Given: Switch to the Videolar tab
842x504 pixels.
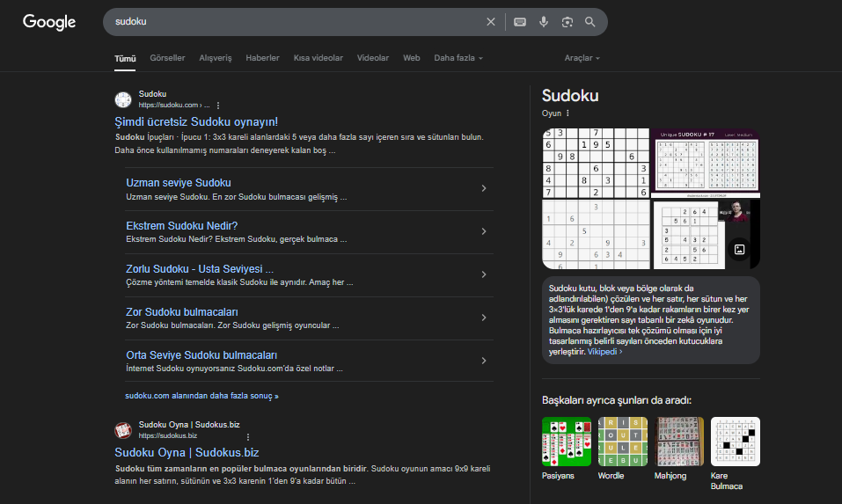Looking at the screenshot, I should pyautogui.click(x=373, y=58).
